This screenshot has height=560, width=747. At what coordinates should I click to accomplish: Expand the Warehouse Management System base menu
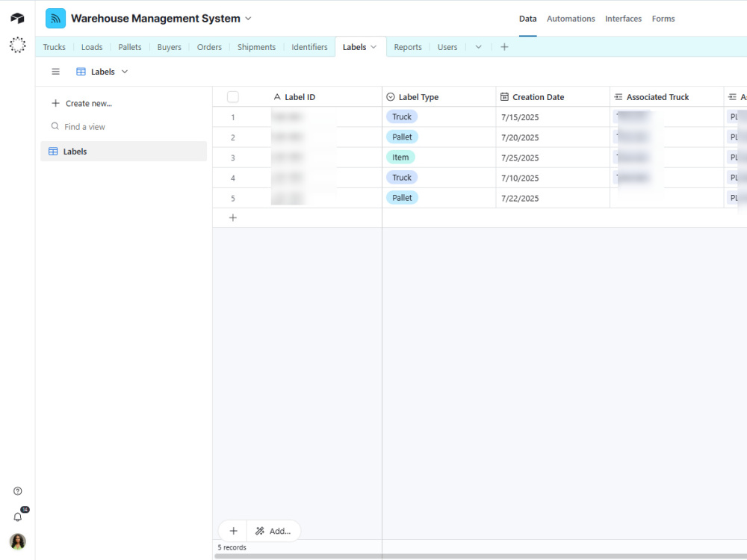(248, 19)
